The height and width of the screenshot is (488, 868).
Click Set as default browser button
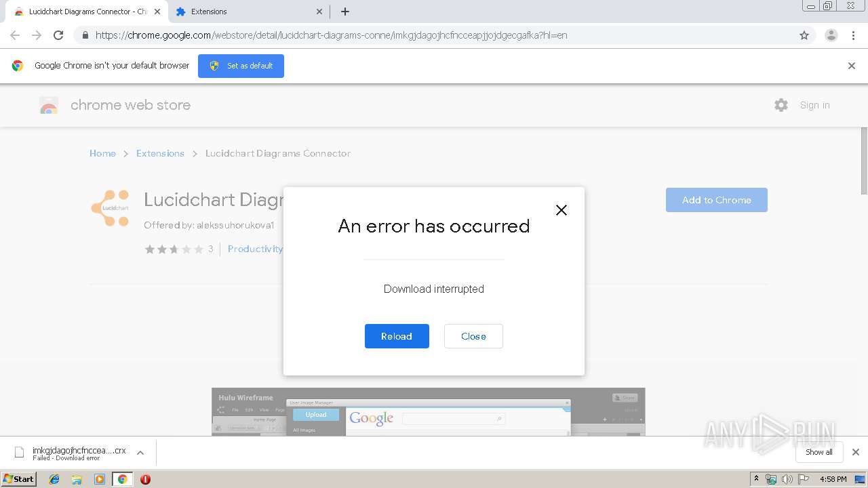(x=241, y=66)
